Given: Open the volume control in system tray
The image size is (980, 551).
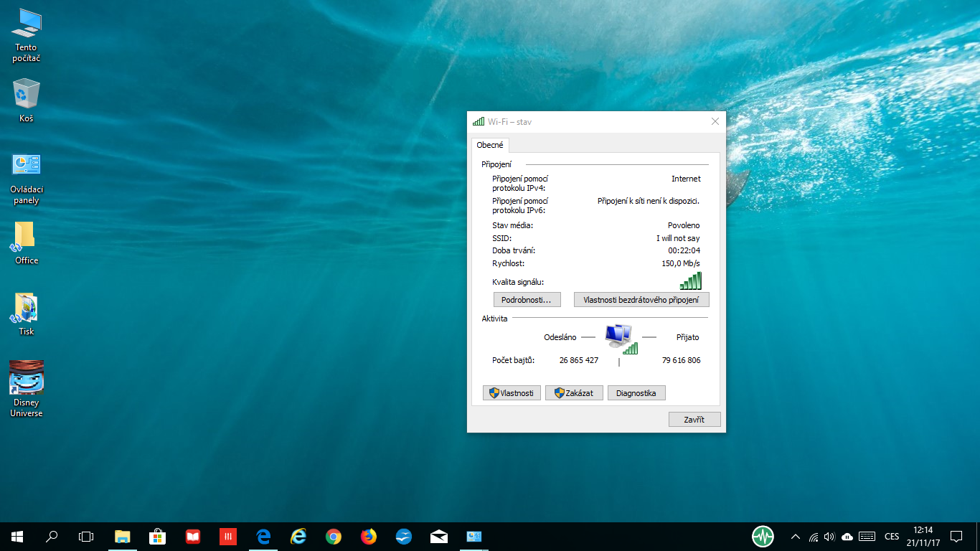Looking at the screenshot, I should pos(830,536).
